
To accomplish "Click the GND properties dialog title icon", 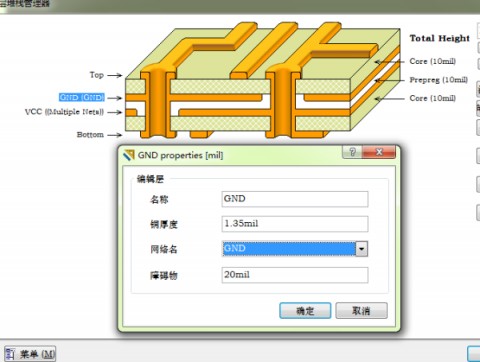I will click(x=129, y=155).
